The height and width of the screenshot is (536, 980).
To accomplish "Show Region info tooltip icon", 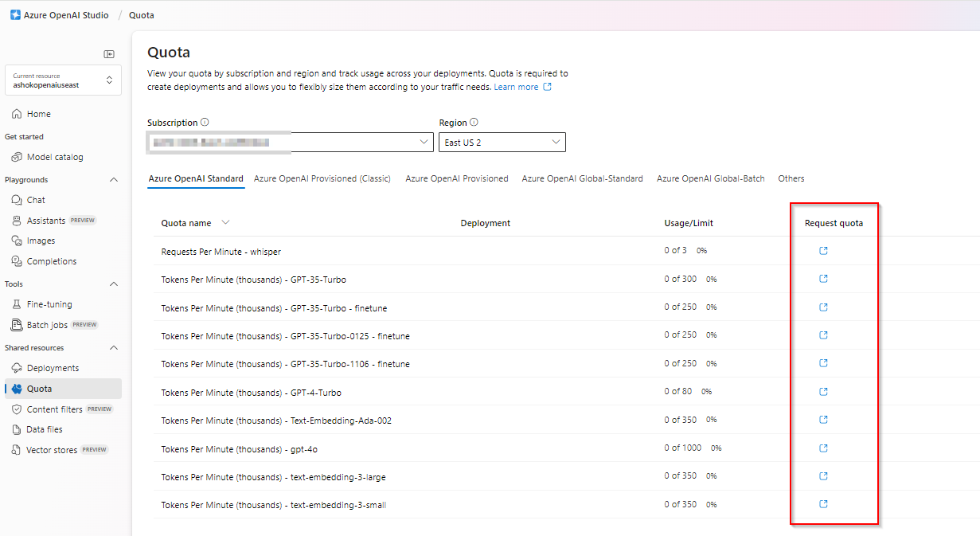I will 474,123.
